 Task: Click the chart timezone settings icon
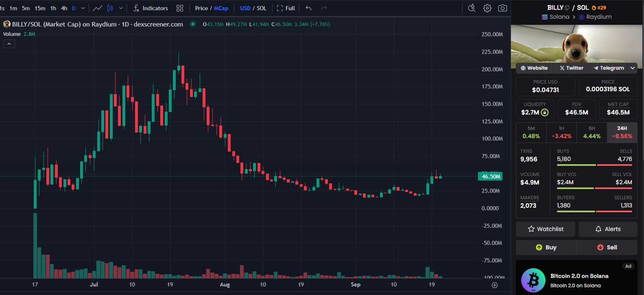pyautogui.click(x=495, y=285)
